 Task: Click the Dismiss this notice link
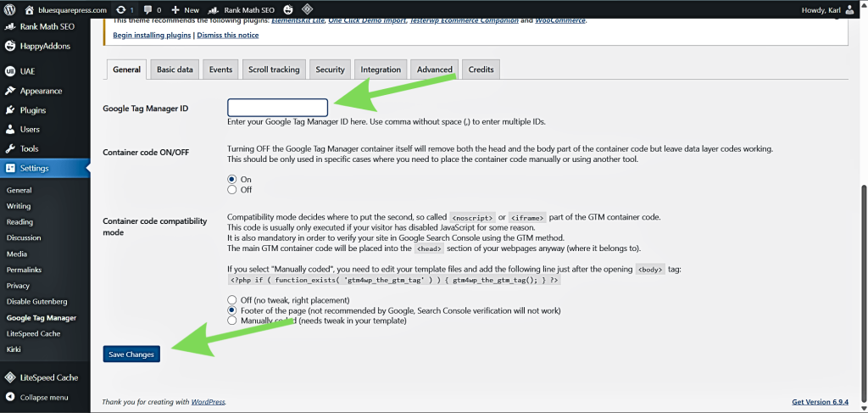click(x=229, y=35)
